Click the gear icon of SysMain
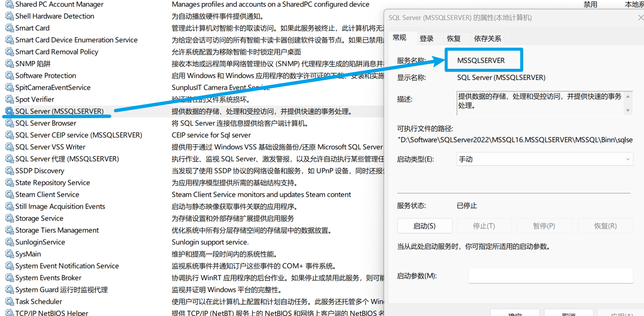The width and height of the screenshot is (644, 316). click(9, 254)
